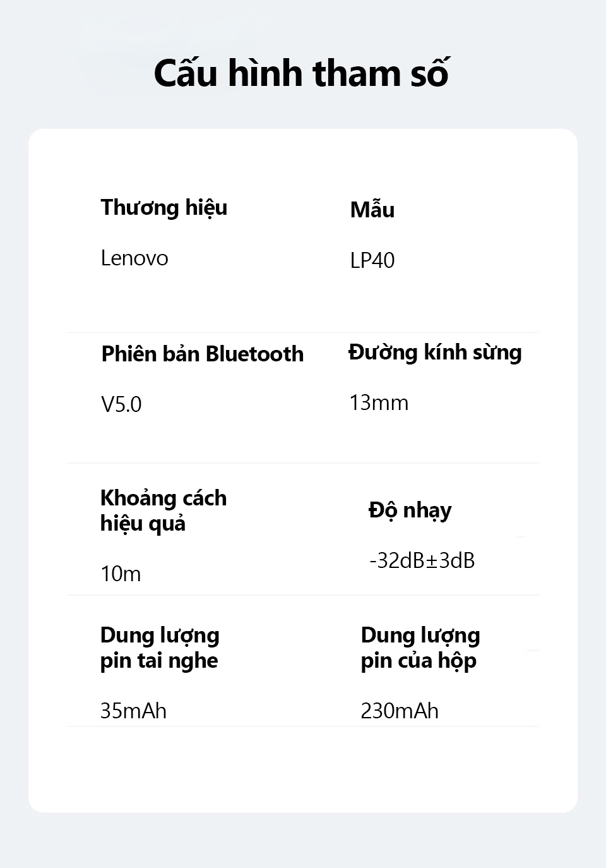Click the Lenovo brand value
This screenshot has height=868, width=606.
[x=134, y=258]
